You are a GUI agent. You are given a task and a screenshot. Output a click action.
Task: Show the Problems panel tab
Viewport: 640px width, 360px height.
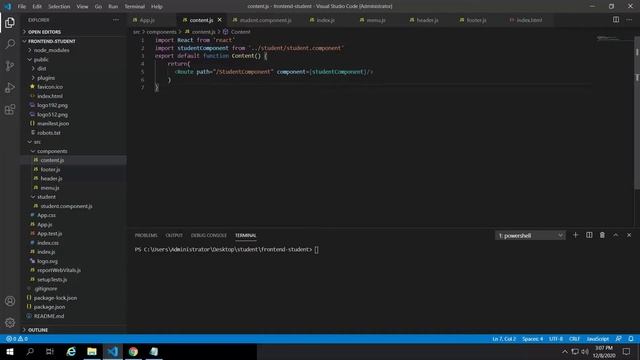[146, 236]
